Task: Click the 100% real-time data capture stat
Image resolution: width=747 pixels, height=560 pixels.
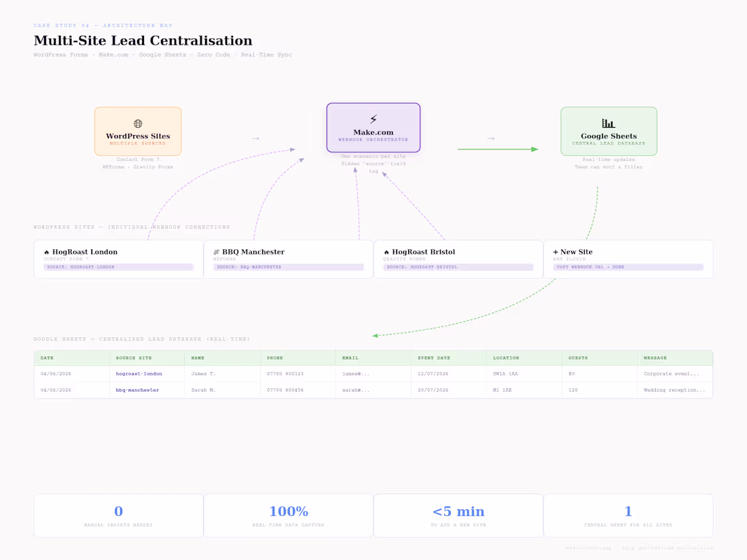Action: [288, 516]
